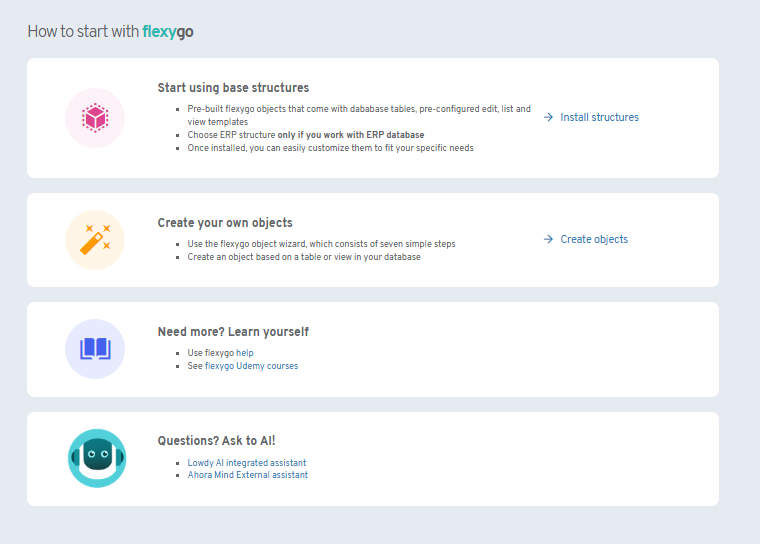Click 'Use the flexygo object wizard' bullet
This screenshot has height=544, width=760.
tap(321, 244)
